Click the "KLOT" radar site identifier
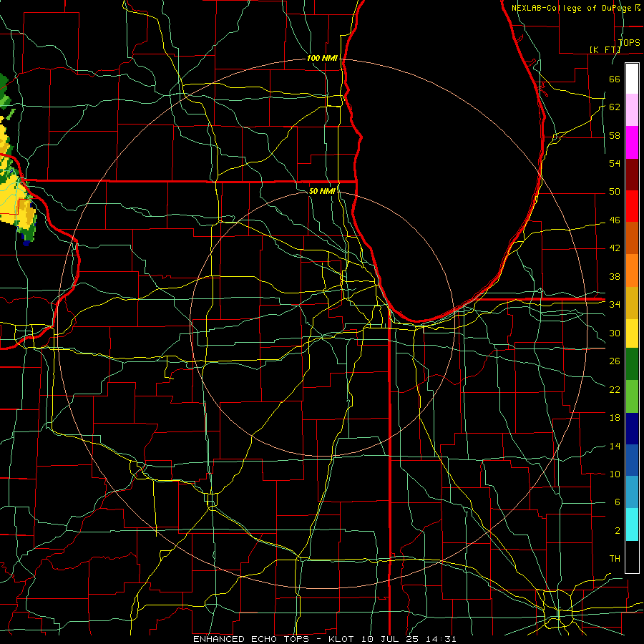This screenshot has height=644, width=644. (x=343, y=639)
